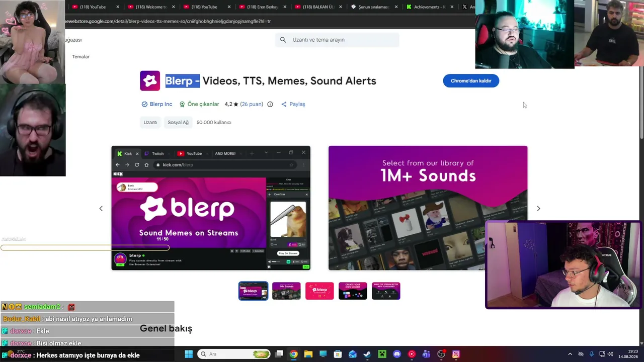Image resolution: width=644 pixels, height=362 pixels.
Task: Select the first carousel thumbnail
Action: click(x=253, y=291)
